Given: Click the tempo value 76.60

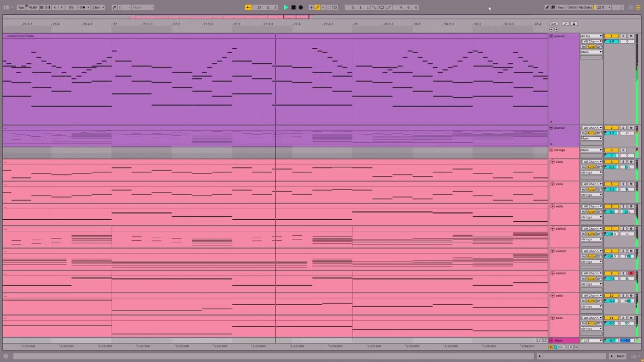Looking at the screenshot, I should click(x=32, y=7).
